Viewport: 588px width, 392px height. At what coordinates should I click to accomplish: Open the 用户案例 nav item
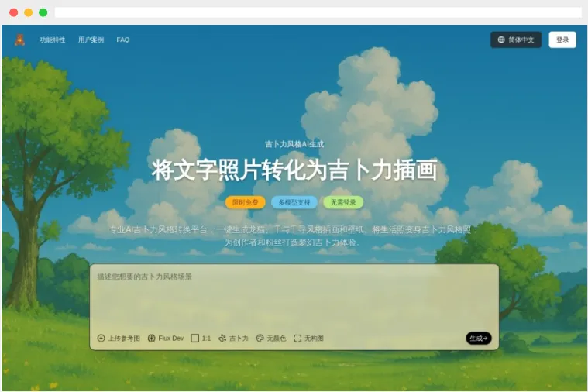tap(91, 40)
